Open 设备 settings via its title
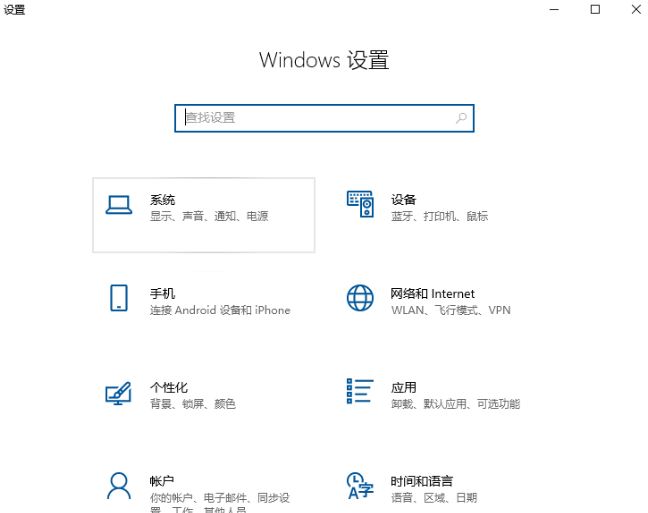Screen dimensions: 648x513 click(x=403, y=200)
